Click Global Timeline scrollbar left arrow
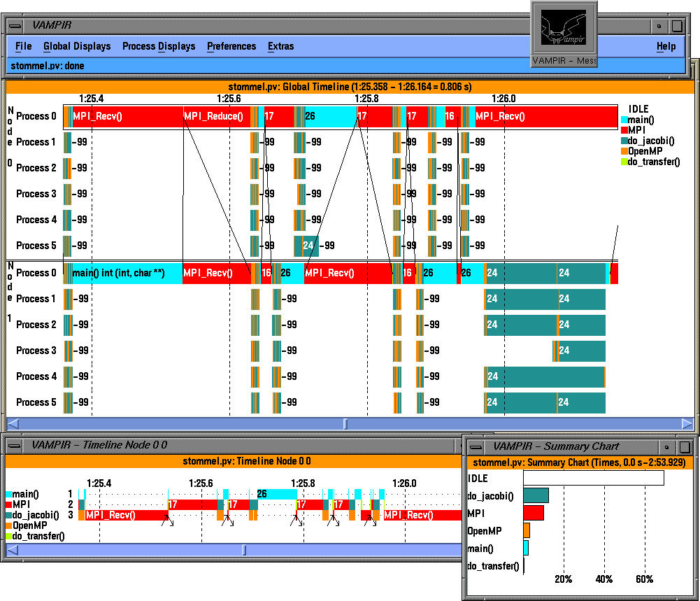 click(13, 424)
